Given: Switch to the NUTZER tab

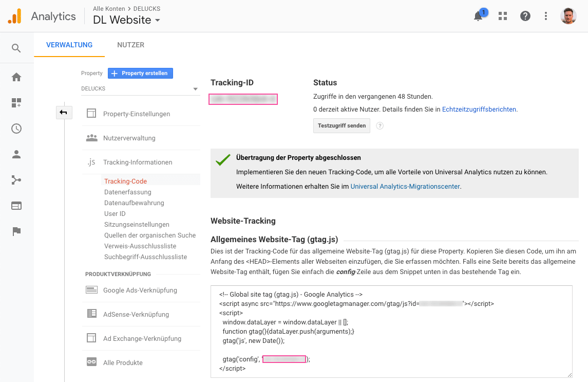Looking at the screenshot, I should tap(130, 45).
